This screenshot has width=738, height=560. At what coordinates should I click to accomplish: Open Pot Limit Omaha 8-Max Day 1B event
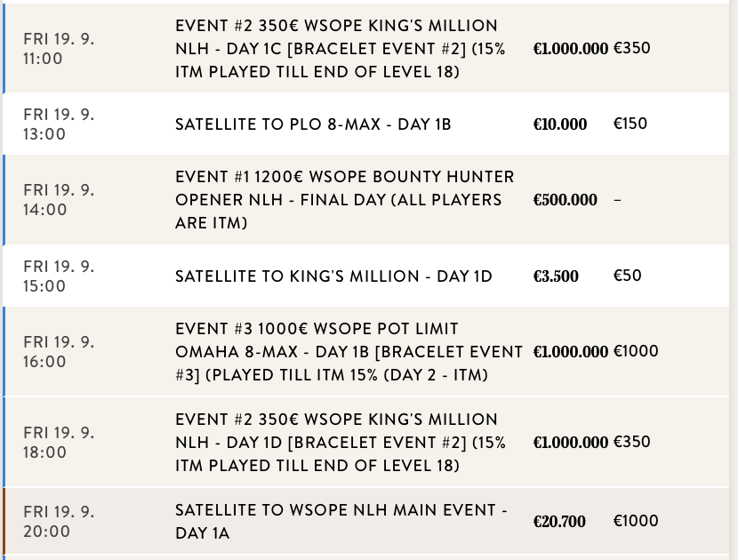[349, 352]
